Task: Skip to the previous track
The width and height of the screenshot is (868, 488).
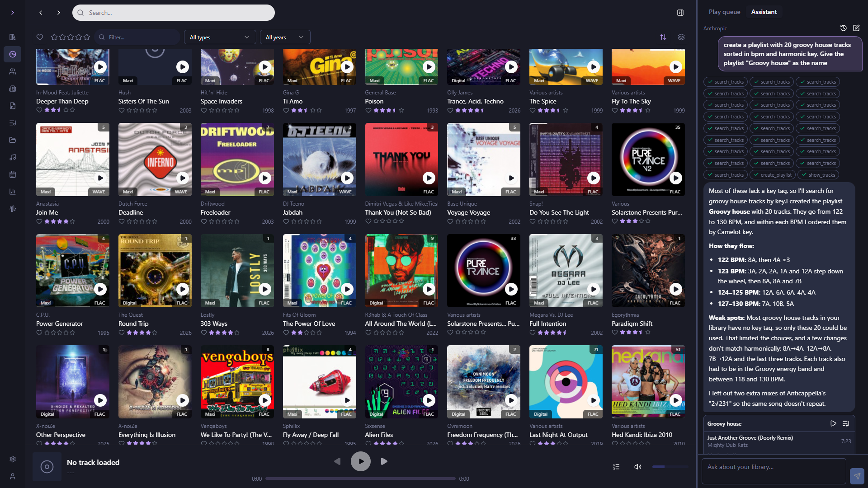Action: coord(337,461)
